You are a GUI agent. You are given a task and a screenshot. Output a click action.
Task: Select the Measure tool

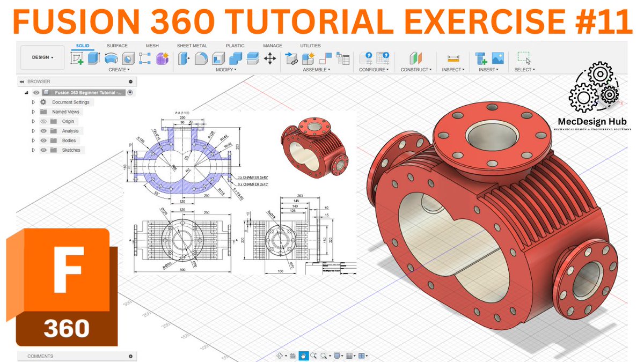(454, 58)
